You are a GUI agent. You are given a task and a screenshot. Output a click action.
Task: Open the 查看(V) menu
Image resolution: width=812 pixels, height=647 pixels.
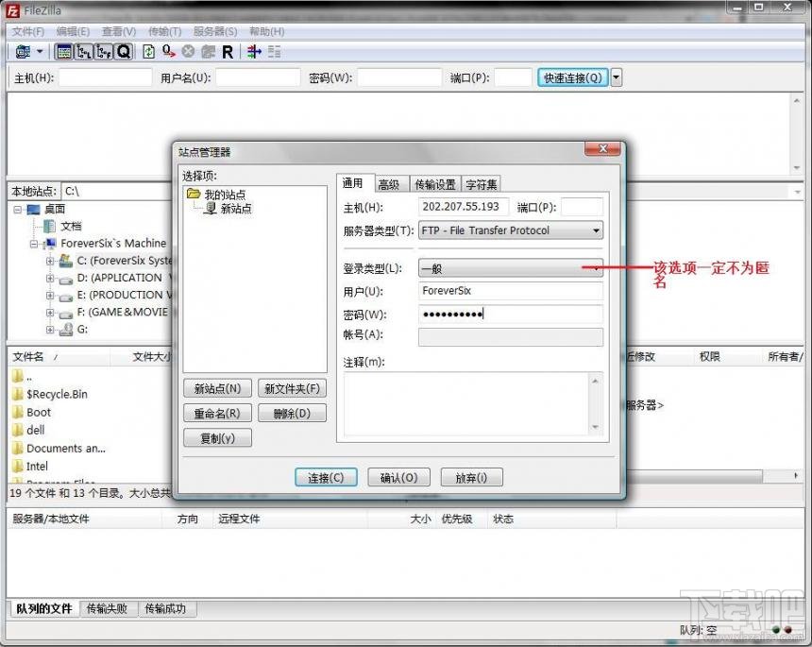[119, 31]
